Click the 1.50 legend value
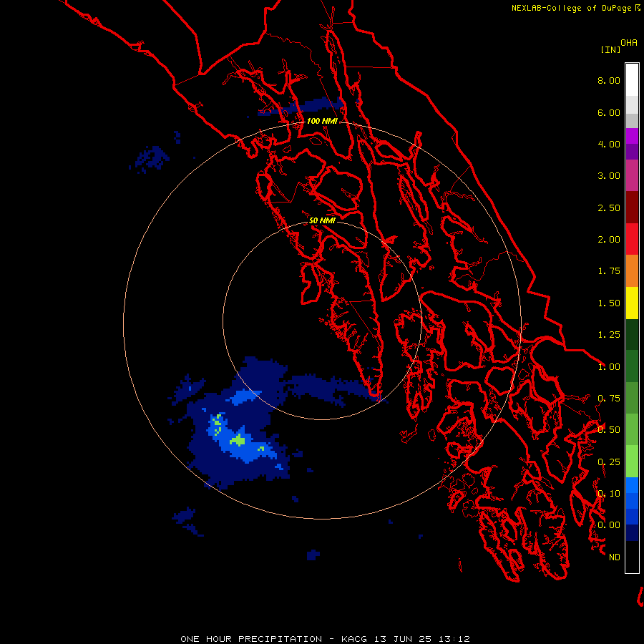 [x=609, y=303]
